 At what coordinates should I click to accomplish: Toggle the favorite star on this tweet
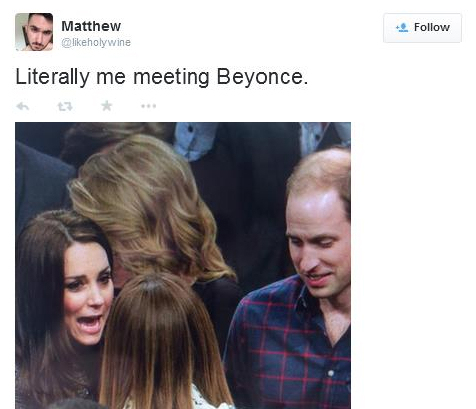107,106
